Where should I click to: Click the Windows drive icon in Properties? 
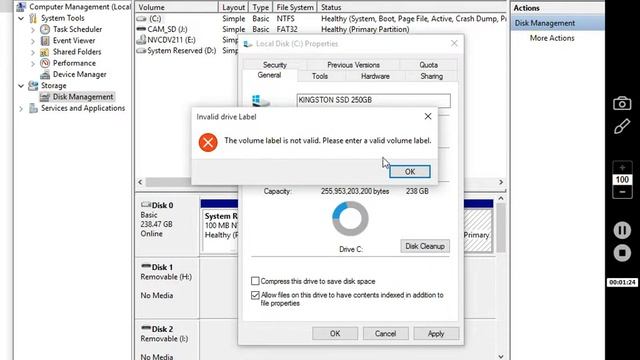(x=260, y=100)
